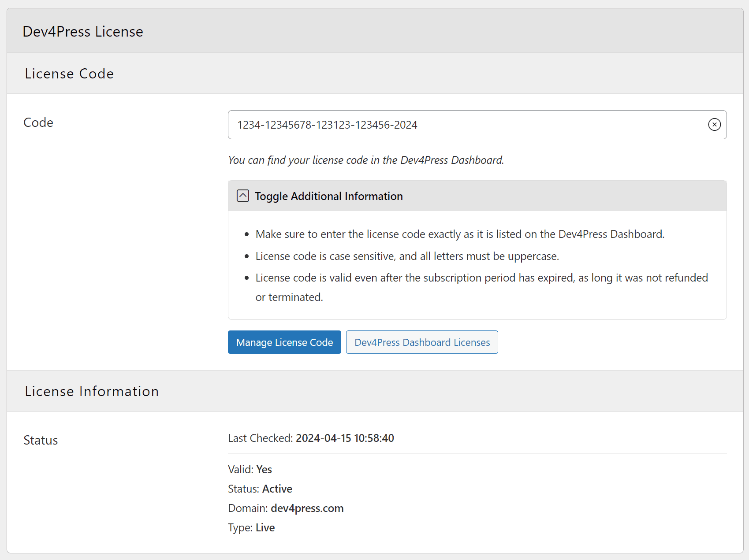This screenshot has width=749, height=560.
Task: Clear the license code with the X icon
Action: [x=714, y=125]
